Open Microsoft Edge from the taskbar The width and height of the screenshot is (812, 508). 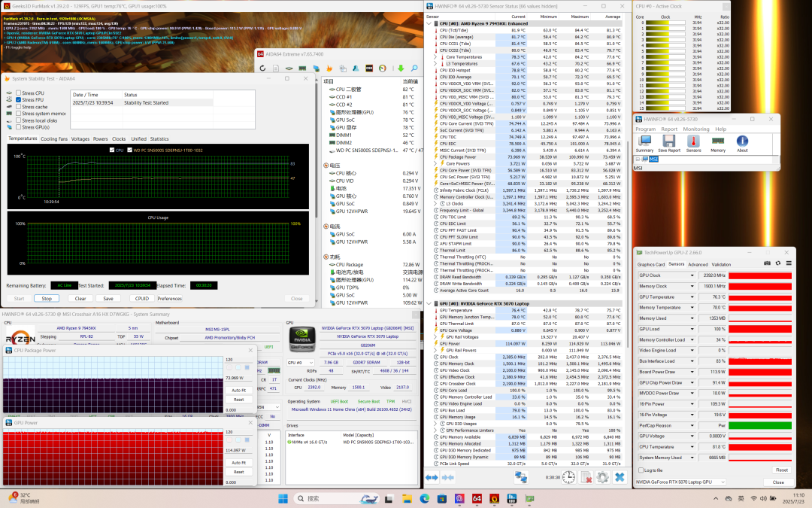[x=425, y=499]
